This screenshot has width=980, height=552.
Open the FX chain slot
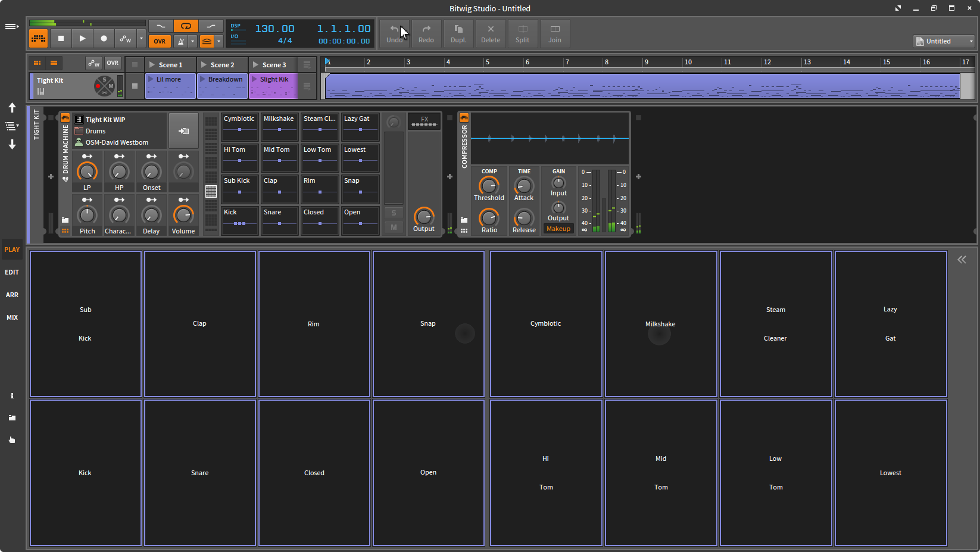coord(424,121)
